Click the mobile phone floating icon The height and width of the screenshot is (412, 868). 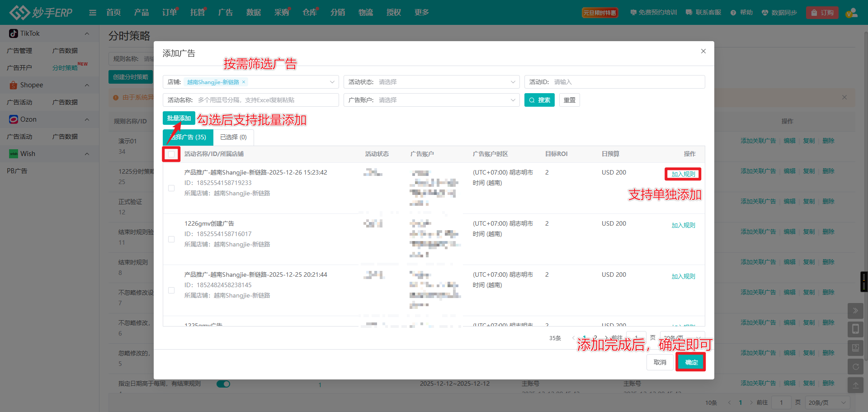[855, 329]
